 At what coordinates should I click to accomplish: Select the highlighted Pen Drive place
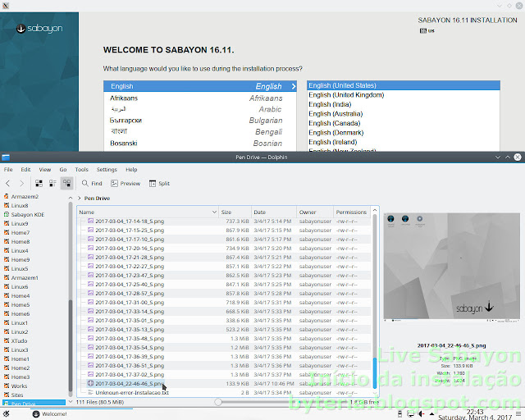point(34,403)
